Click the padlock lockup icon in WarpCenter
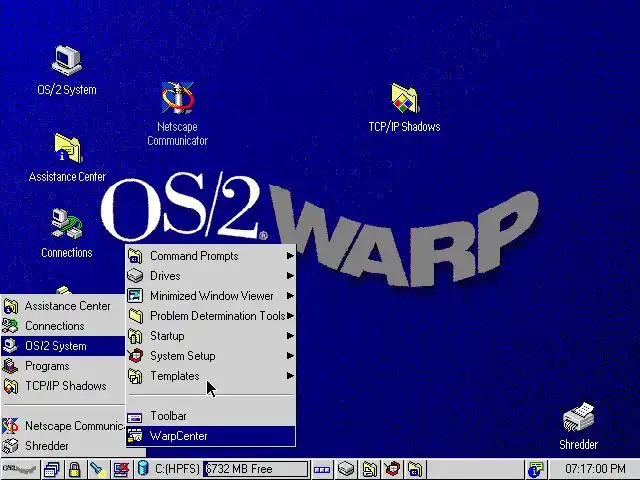The width and height of the screenshot is (640, 480). [x=74, y=469]
